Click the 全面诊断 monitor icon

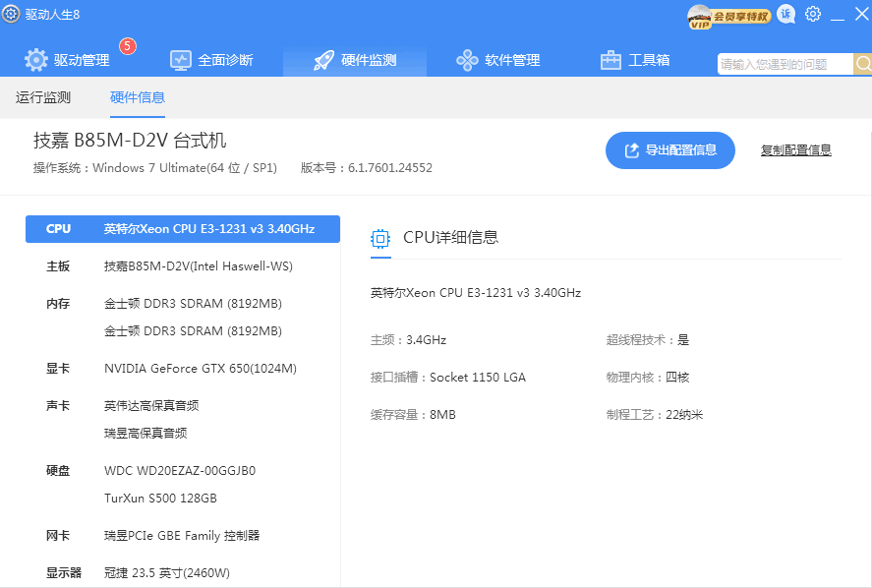point(181,60)
